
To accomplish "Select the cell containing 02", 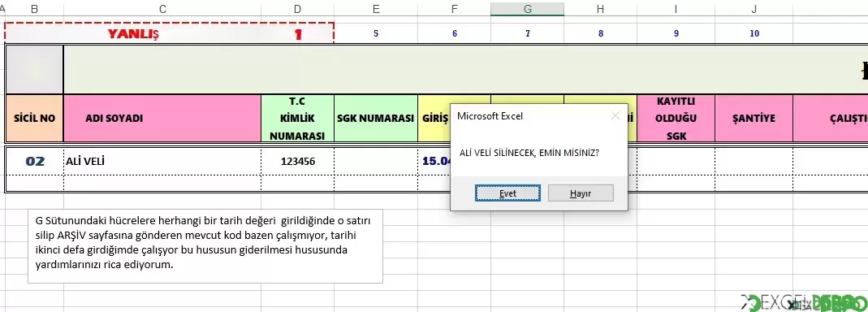I will 34,161.
